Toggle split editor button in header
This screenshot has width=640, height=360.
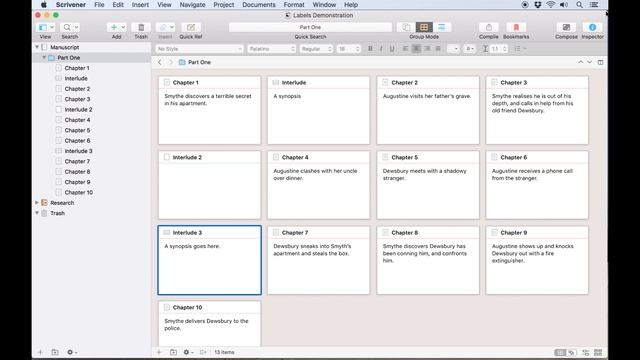pos(600,62)
